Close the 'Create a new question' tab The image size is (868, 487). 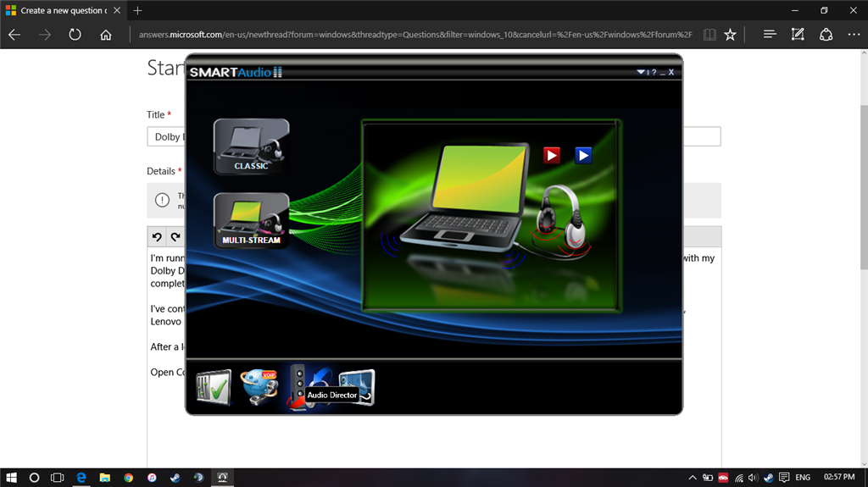(x=117, y=10)
